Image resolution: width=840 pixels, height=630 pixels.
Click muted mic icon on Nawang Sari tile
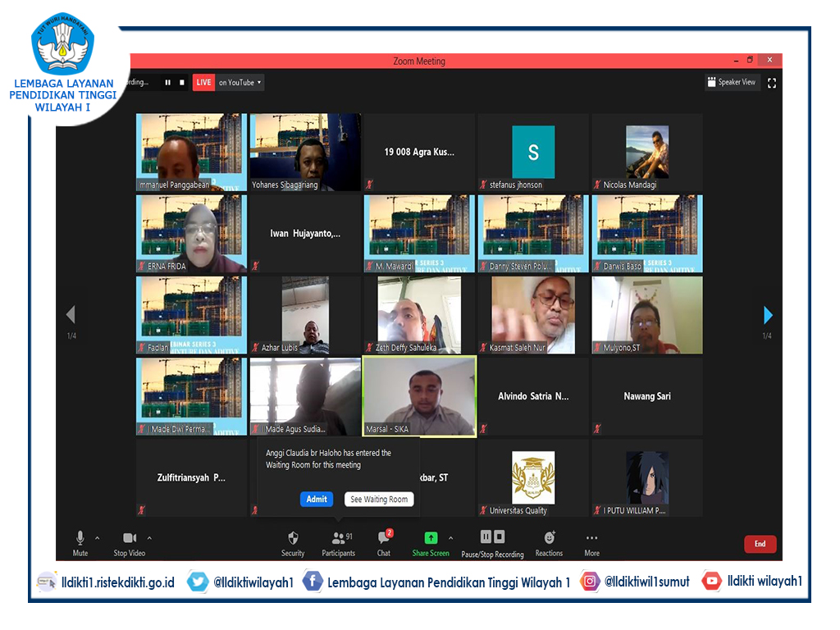pos(597,428)
